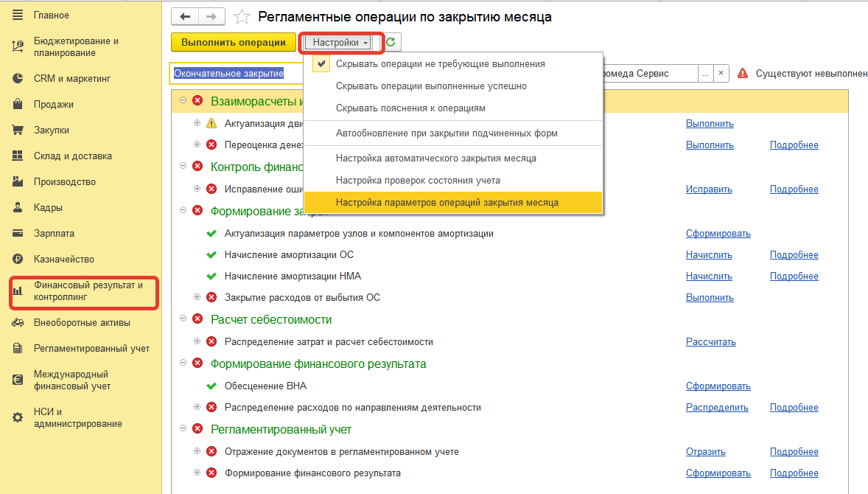Click the green refresh icon in toolbar
The width and height of the screenshot is (868, 494).
(x=391, y=43)
